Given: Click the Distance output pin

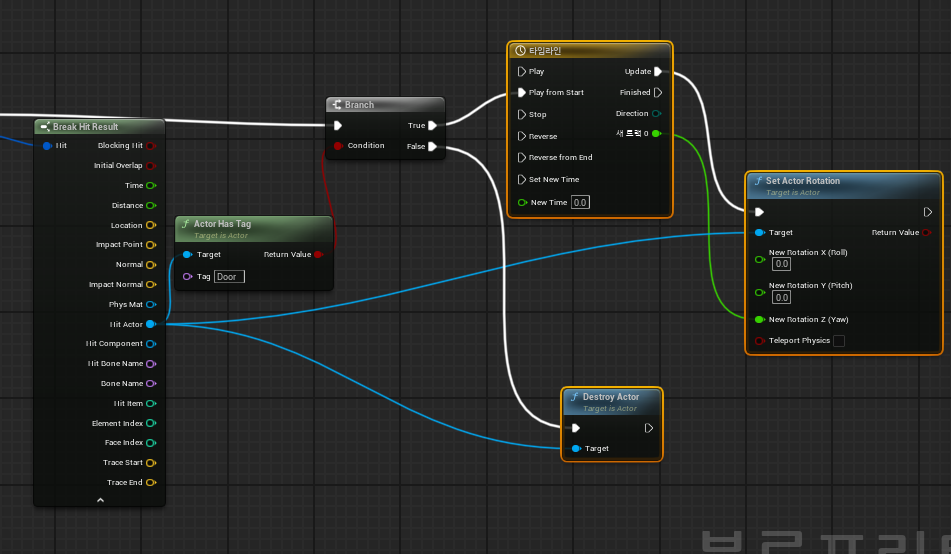Looking at the screenshot, I should point(151,206).
